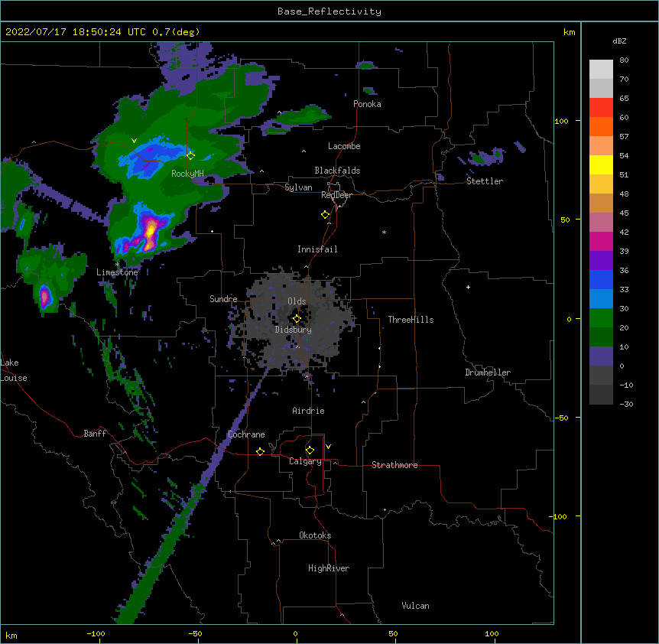Click the Stettler town label

(x=485, y=181)
